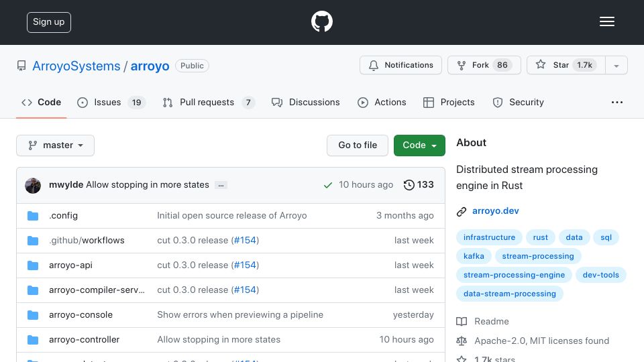Open the .config folder
The width and height of the screenshot is (644, 362).
63,215
